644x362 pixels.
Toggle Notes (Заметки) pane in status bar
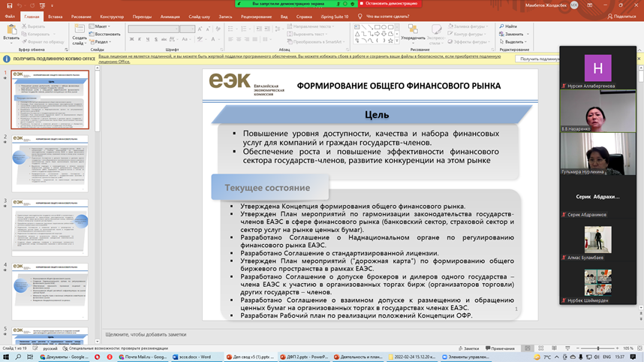point(468,348)
